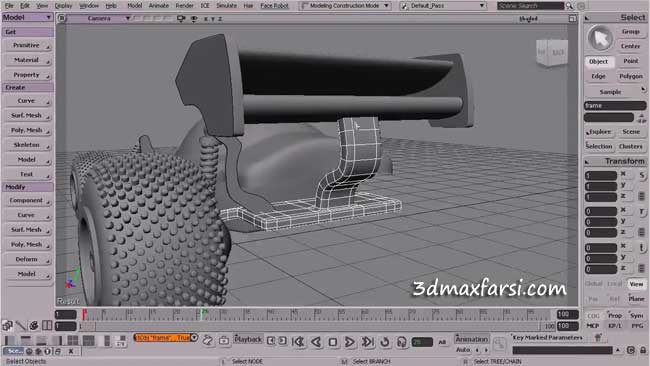650x366 pixels.
Task: Select the four-viewport layout icon
Action: [73, 341]
